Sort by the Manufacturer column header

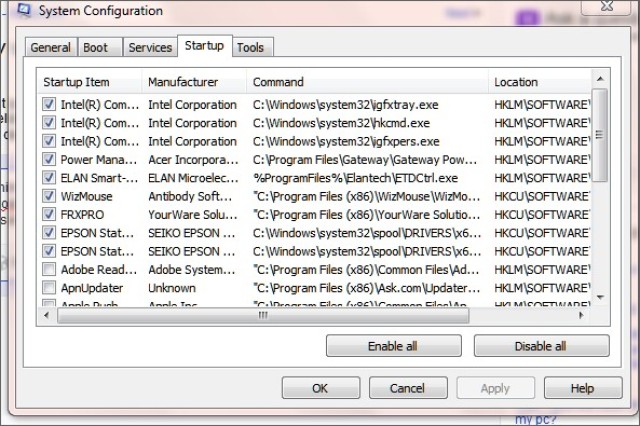tap(194, 82)
